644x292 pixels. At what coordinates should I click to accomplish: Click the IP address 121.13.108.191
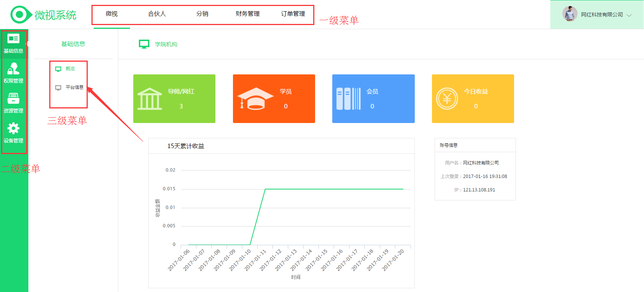[x=479, y=190]
